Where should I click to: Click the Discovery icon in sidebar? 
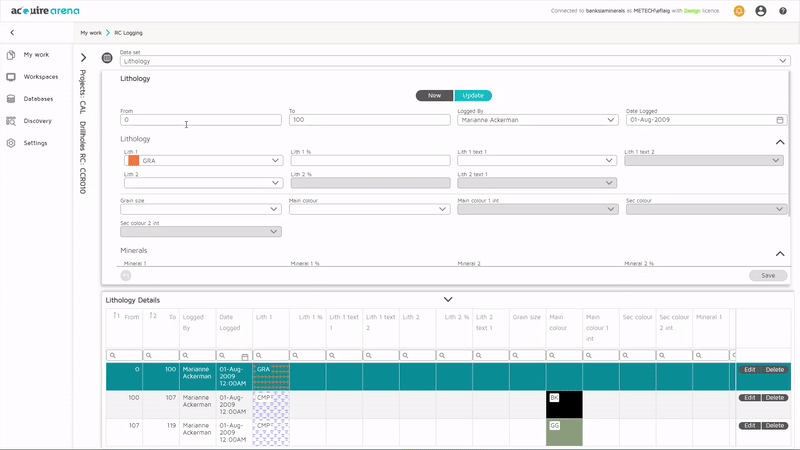point(11,121)
